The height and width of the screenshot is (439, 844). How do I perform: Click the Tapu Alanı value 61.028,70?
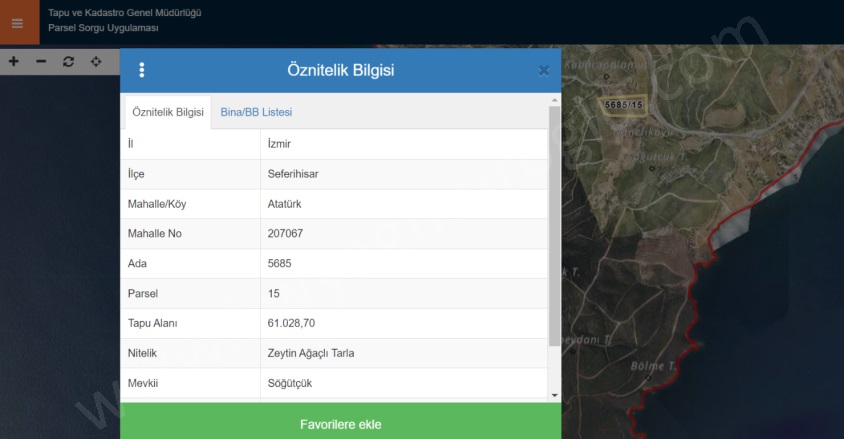point(292,323)
